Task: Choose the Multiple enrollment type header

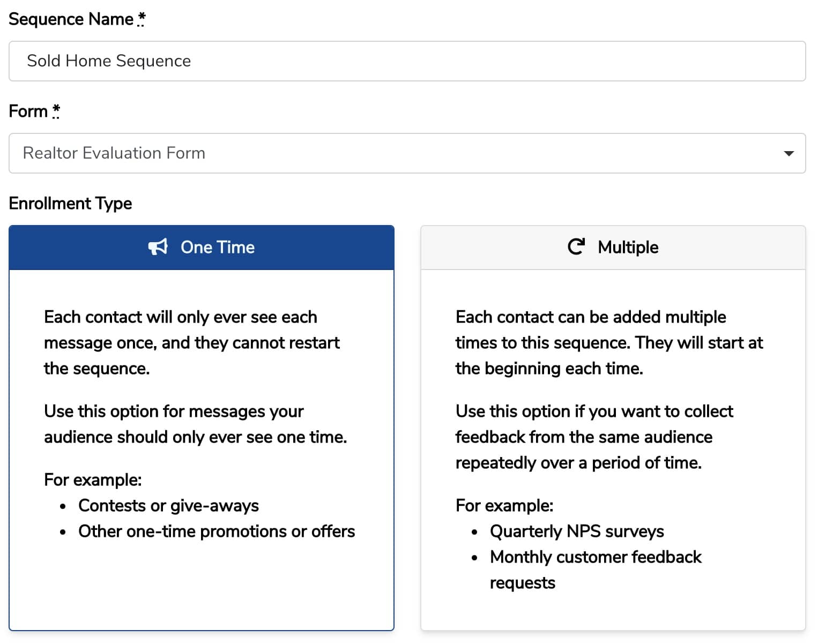Action: tap(613, 248)
